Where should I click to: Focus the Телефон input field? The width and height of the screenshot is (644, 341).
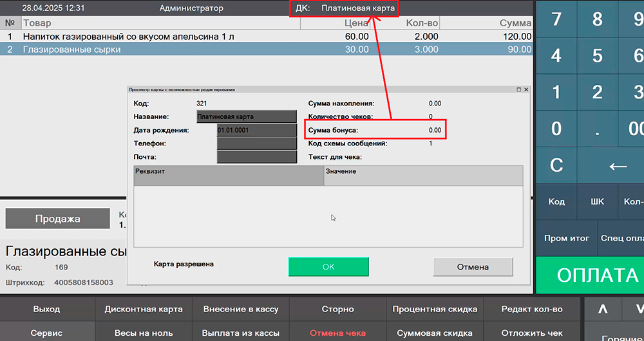pyautogui.click(x=256, y=143)
